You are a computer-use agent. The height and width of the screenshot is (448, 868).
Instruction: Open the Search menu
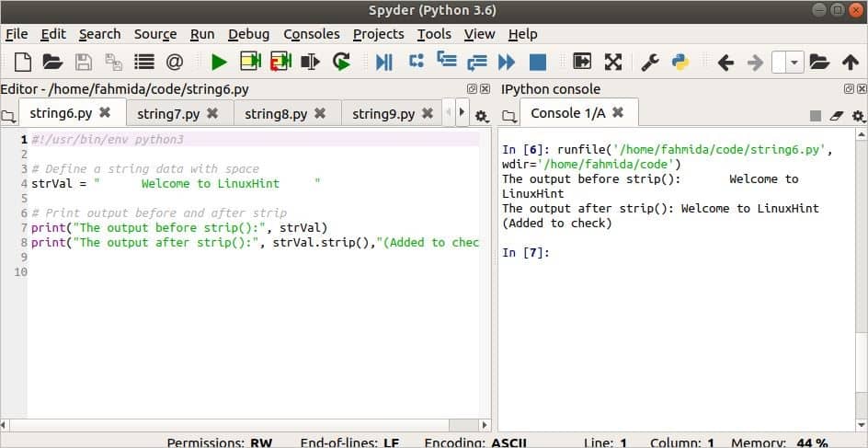click(x=99, y=34)
